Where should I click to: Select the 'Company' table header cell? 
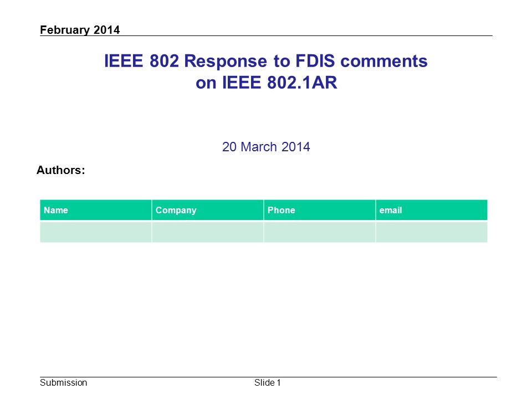[208, 210]
